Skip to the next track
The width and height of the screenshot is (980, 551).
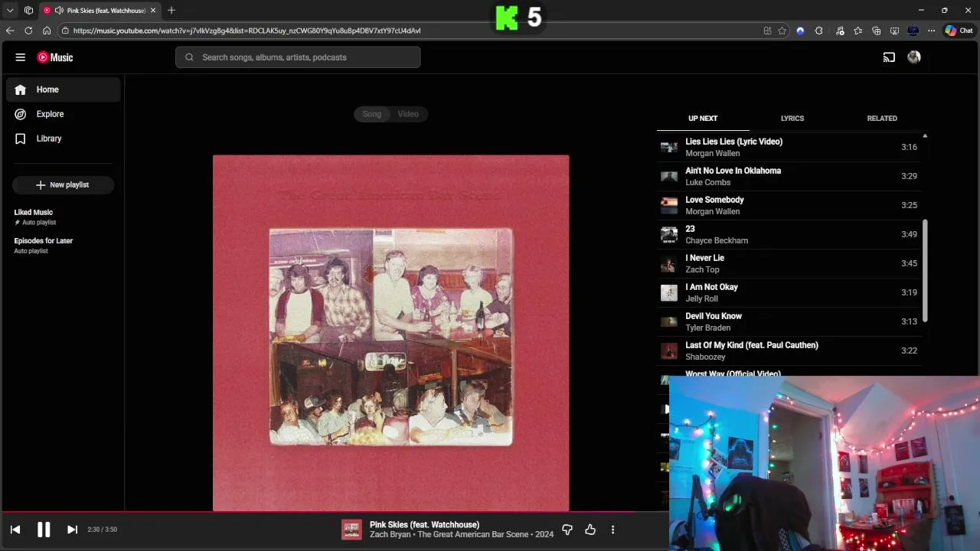[72, 530]
